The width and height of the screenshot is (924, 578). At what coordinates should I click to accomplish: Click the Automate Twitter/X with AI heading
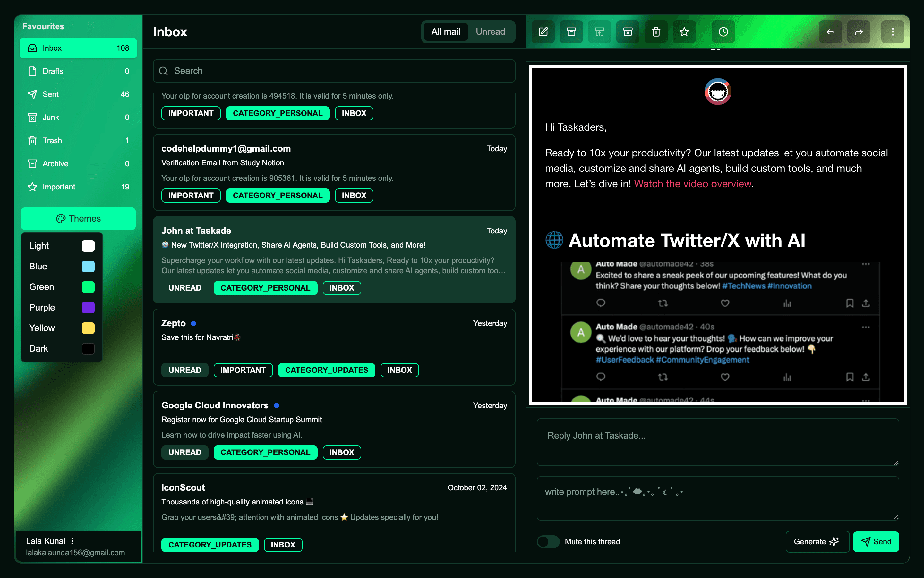click(x=687, y=241)
